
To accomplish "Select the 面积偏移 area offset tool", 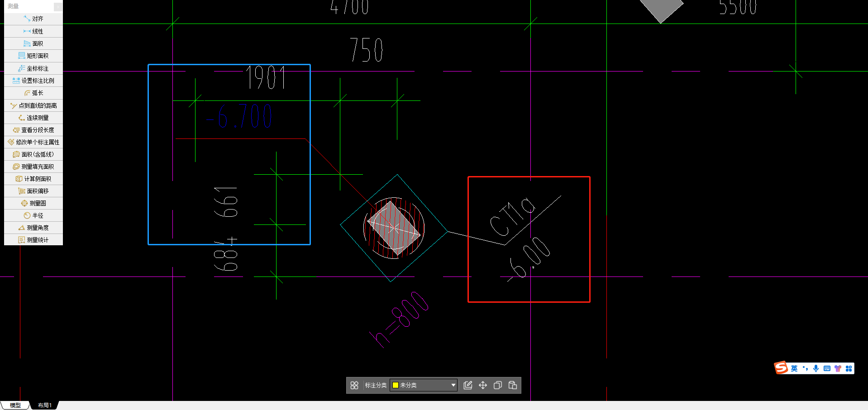I will click(x=33, y=191).
